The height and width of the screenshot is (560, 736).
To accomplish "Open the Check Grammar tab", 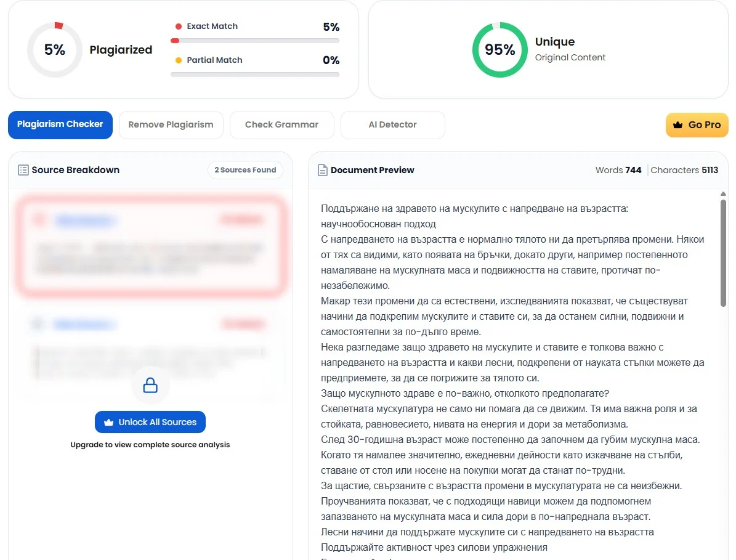I will point(281,124).
